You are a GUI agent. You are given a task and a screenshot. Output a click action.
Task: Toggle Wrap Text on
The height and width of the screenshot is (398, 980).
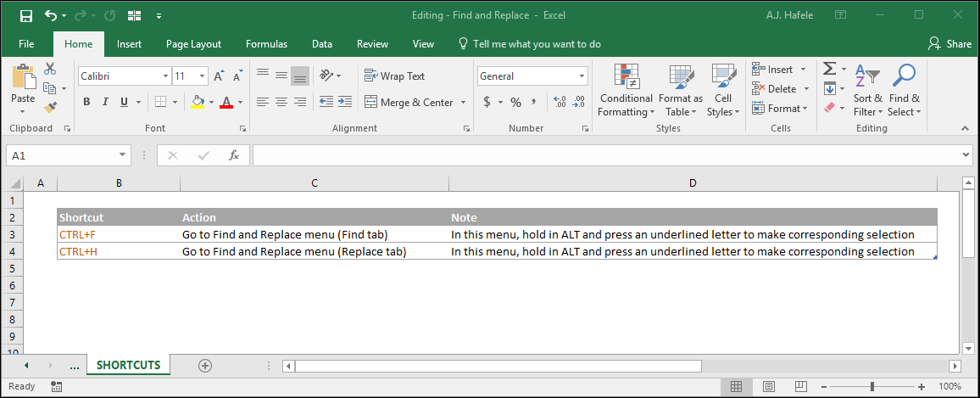394,76
